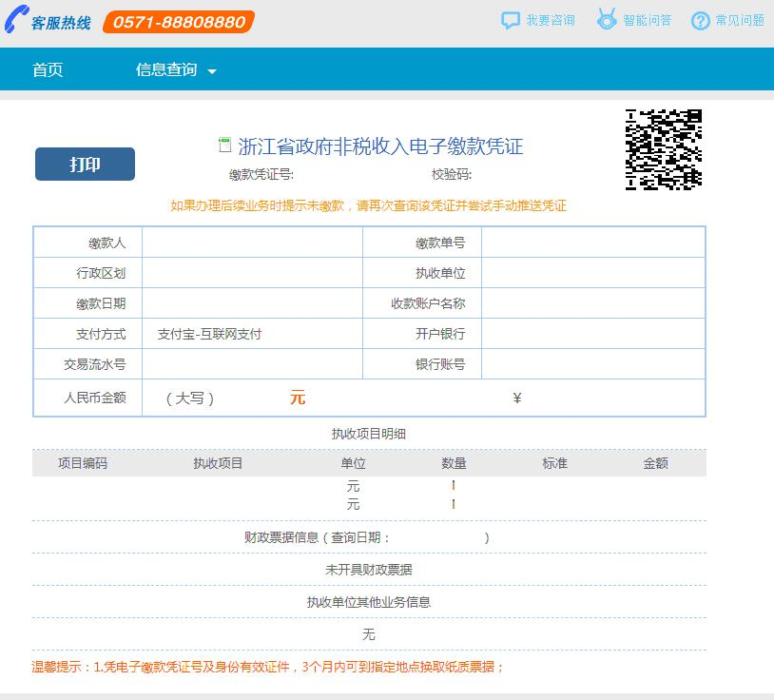Click the 智能问答 robot icon
The image size is (774, 700).
pyautogui.click(x=607, y=19)
